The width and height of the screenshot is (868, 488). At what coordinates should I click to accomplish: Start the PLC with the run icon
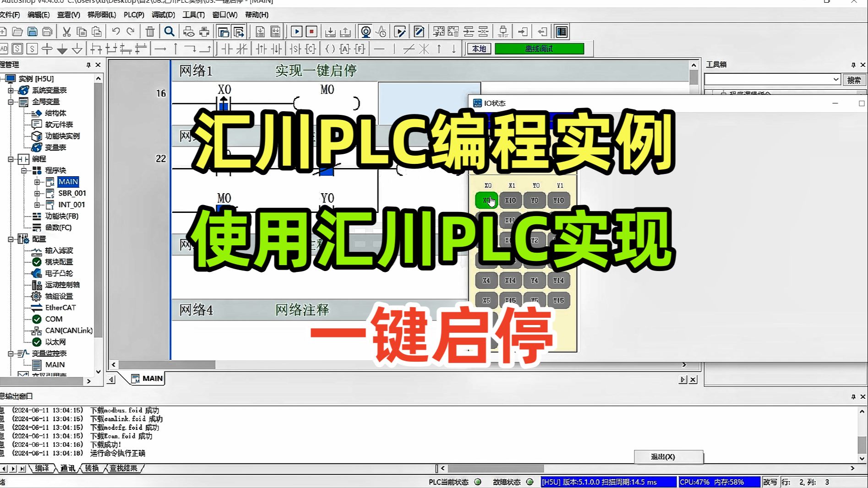point(297,32)
